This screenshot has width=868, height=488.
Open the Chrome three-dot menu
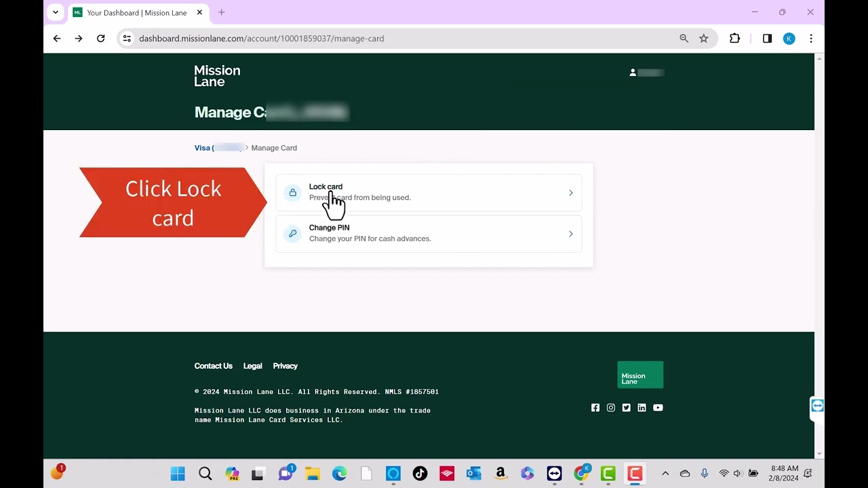pyautogui.click(x=811, y=39)
